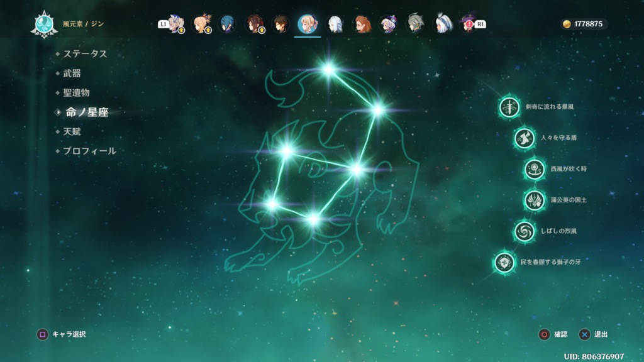
Task: Open the 天賦 talents menu
Action: point(72,132)
